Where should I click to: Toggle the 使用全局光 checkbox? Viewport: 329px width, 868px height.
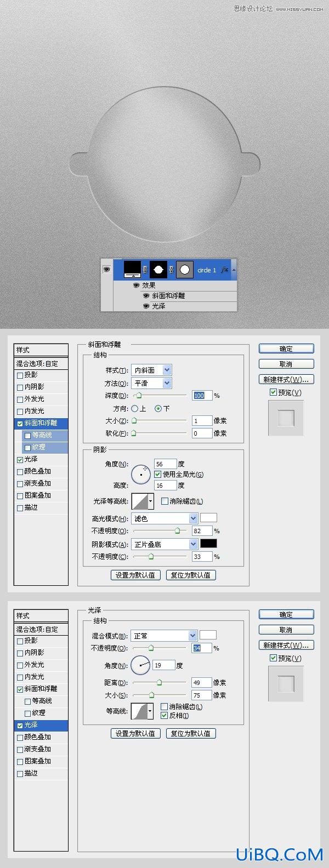pyautogui.click(x=158, y=475)
